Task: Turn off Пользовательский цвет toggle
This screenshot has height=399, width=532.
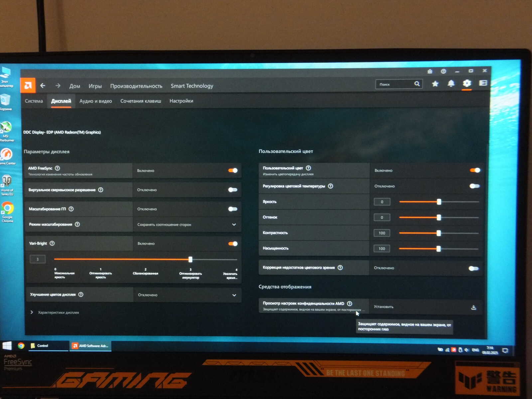Action: (x=475, y=170)
